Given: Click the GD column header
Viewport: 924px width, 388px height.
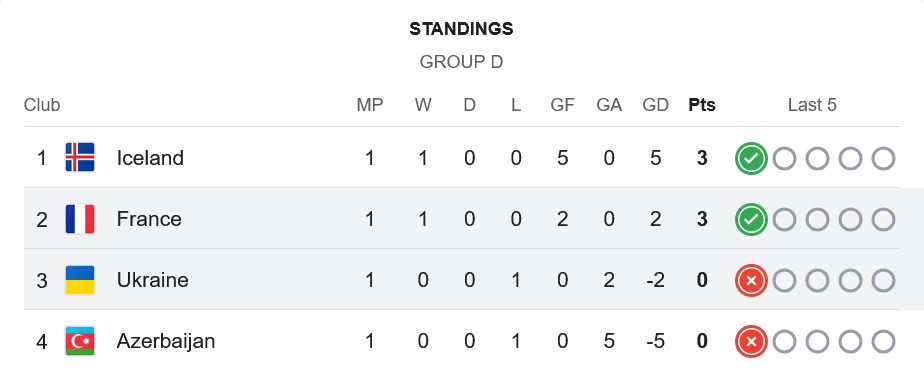Looking at the screenshot, I should point(655,105).
